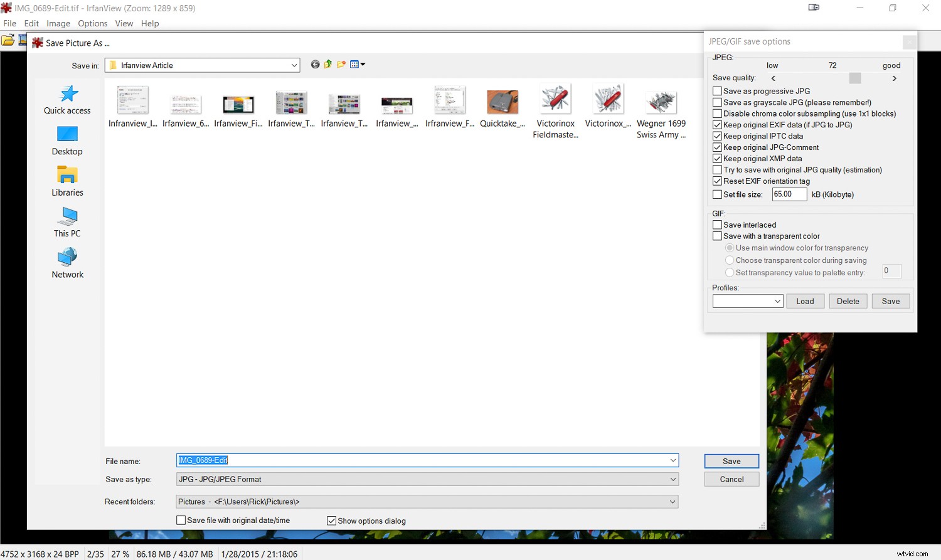Adjust the JPEG save quality slider
This screenshot has height=560, width=941.
tap(855, 78)
